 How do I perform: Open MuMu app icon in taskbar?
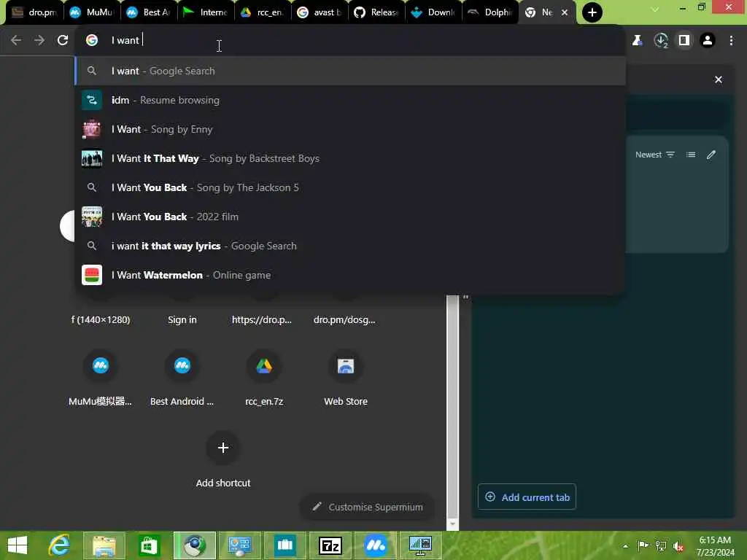click(376, 545)
